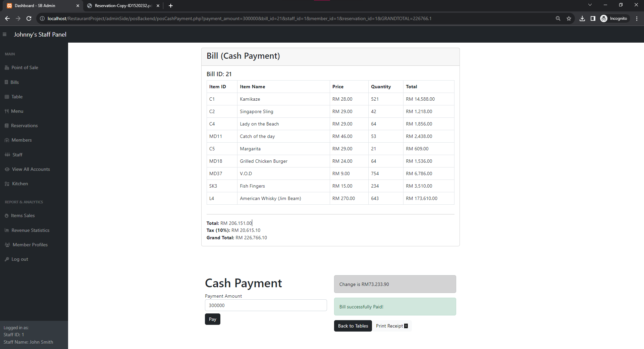
Task: Switch to the Reservation-Copy PDF tab
Action: click(x=123, y=6)
